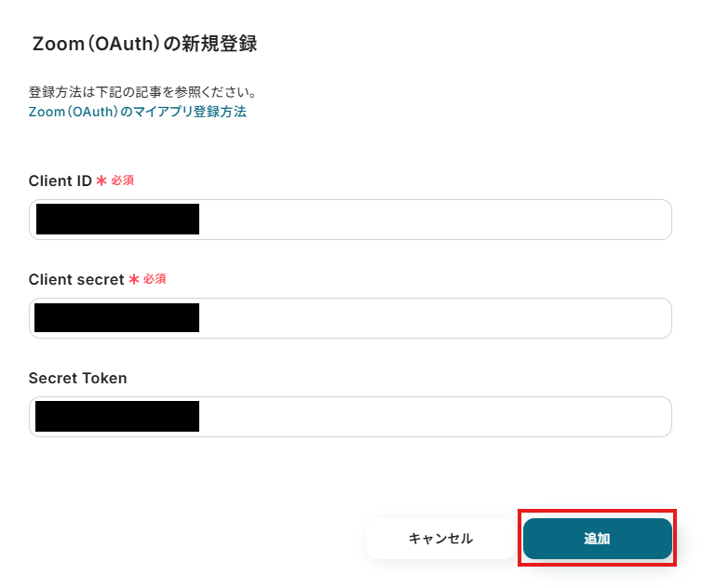The height and width of the screenshot is (588, 702).
Task: Focus the Client ID input field
Action: (x=350, y=220)
